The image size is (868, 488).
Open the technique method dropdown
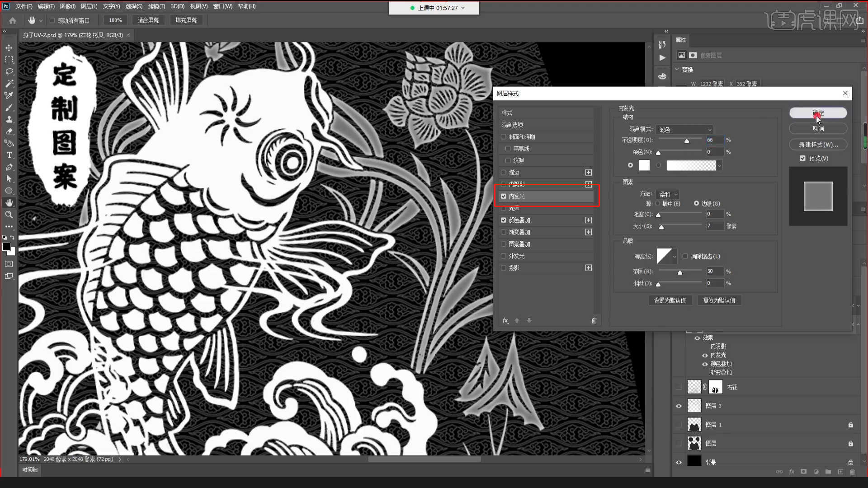pyautogui.click(x=668, y=194)
